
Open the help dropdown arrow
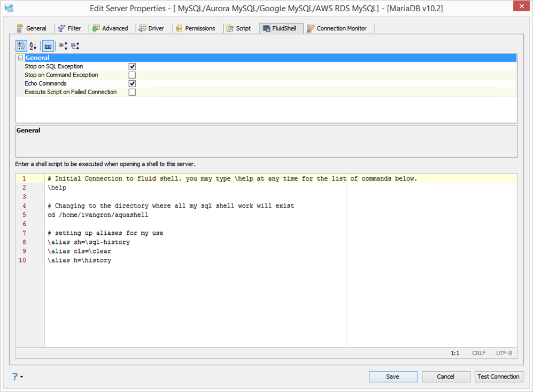[x=22, y=376]
